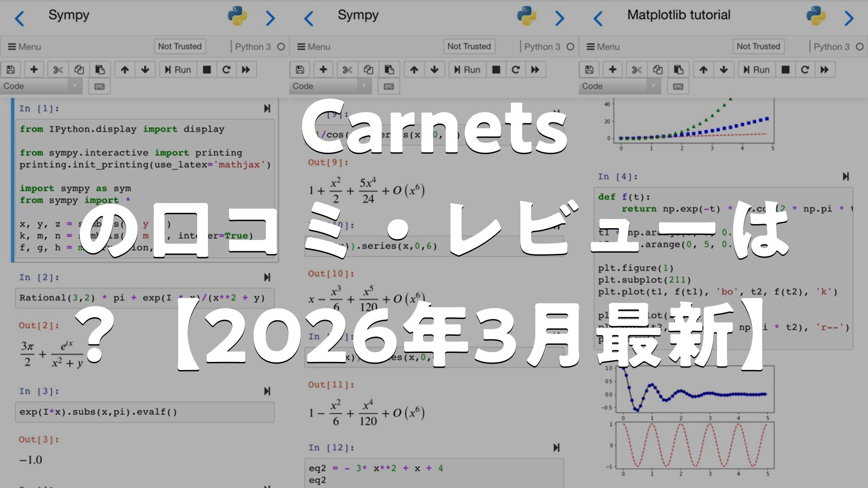Screen dimensions: 868x488
Task: Click exp(I*x).subs input cell field
Action: point(145,412)
